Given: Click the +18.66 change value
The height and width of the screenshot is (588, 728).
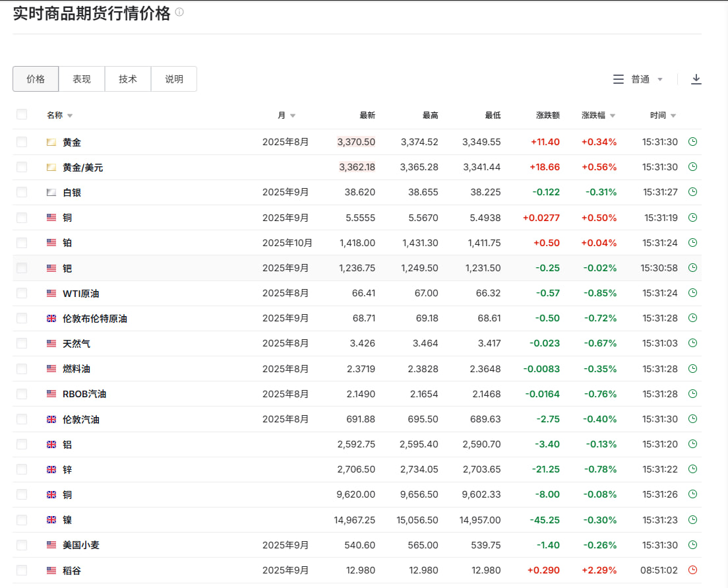Looking at the screenshot, I should (545, 167).
